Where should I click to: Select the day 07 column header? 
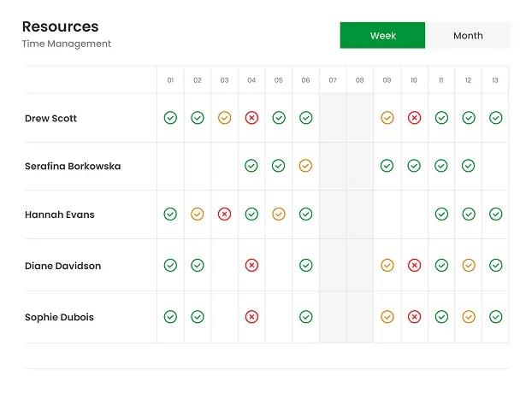coord(333,80)
